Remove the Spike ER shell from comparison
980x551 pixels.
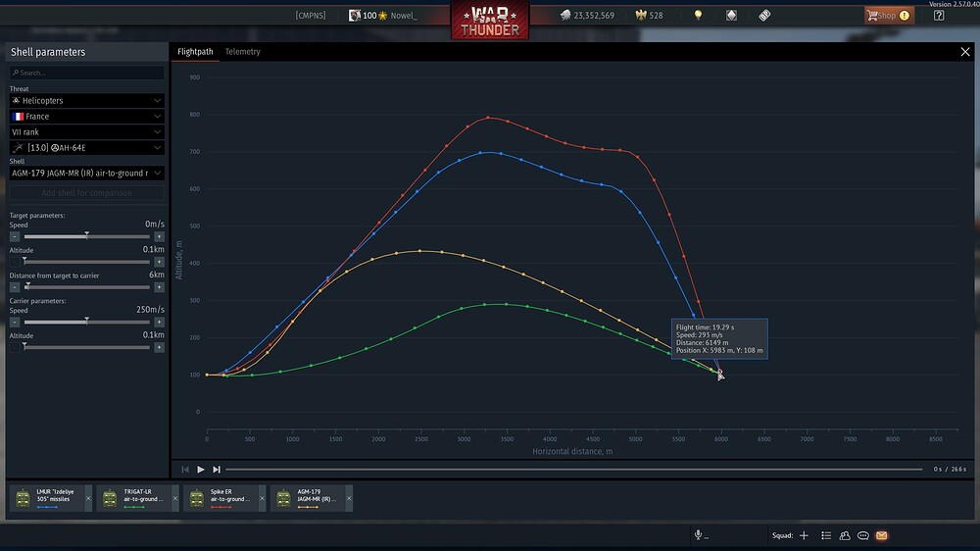click(x=262, y=498)
